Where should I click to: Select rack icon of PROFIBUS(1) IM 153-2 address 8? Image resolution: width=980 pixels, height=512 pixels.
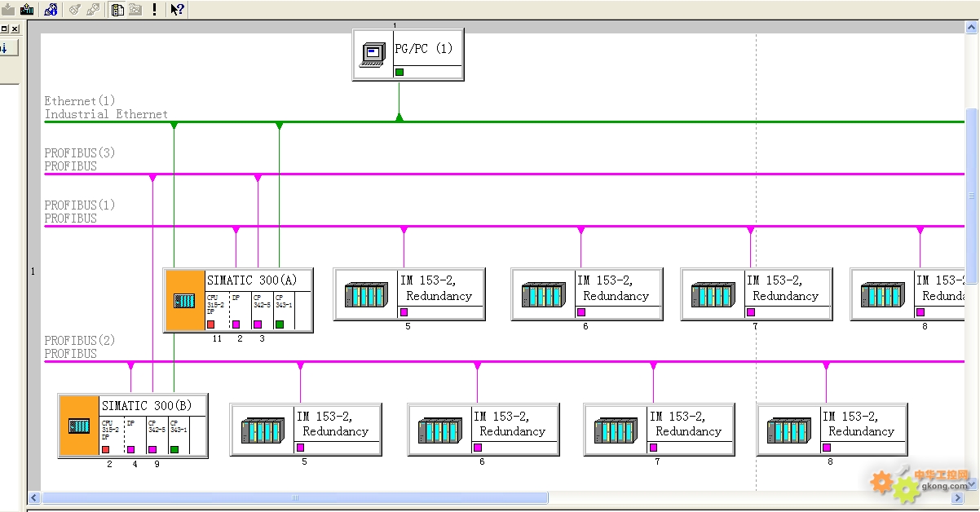[x=882, y=294]
